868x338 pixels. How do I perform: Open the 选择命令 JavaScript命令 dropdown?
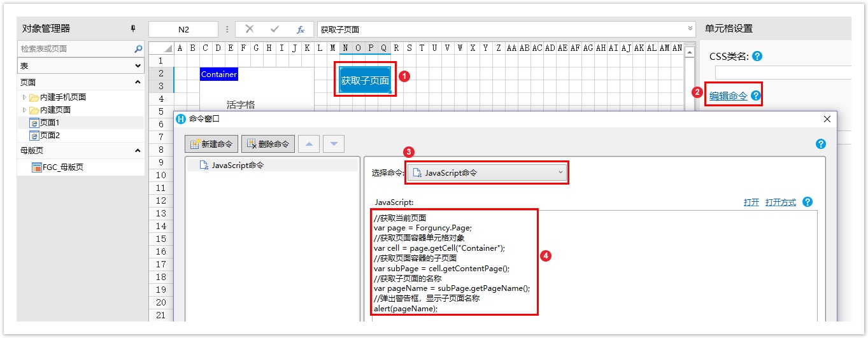(487, 173)
